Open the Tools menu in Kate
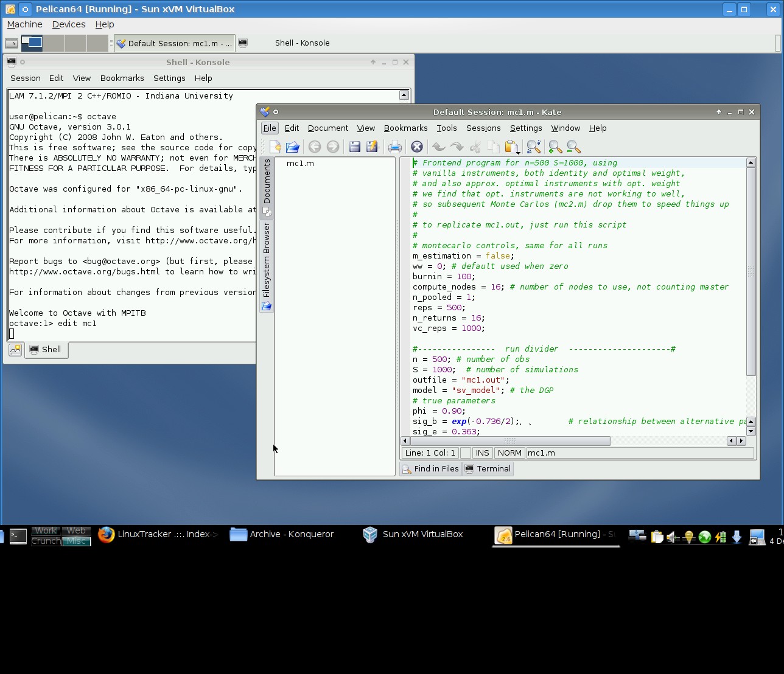The image size is (784, 674). [447, 128]
